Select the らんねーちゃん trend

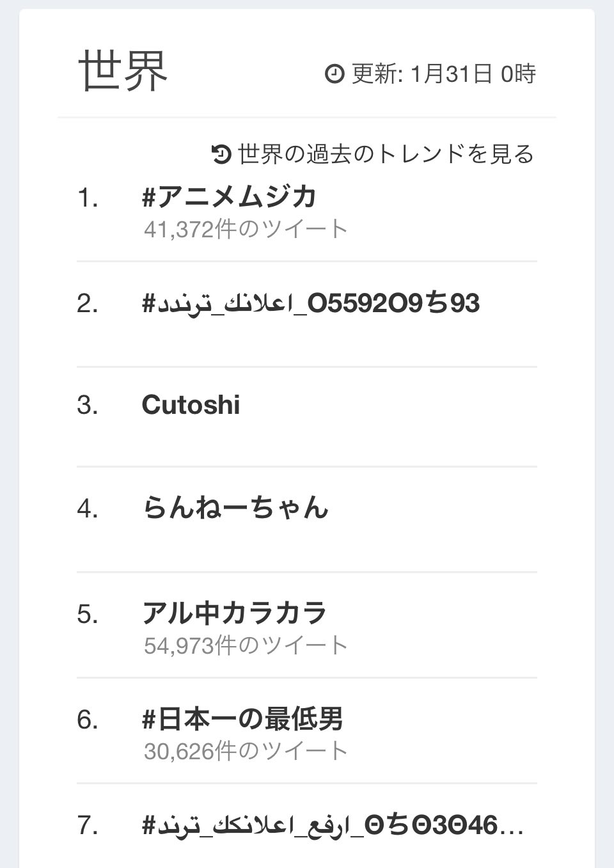[x=235, y=509]
